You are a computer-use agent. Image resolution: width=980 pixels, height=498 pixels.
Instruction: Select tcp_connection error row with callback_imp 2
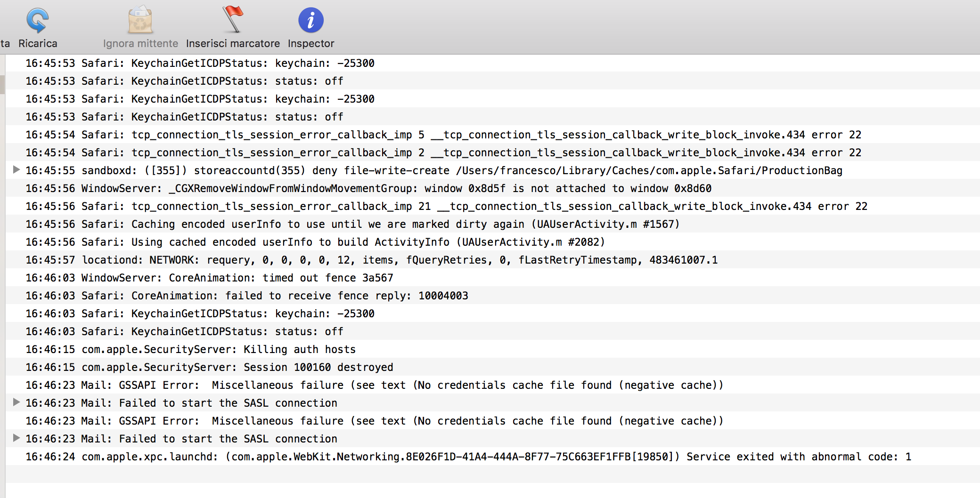point(493,153)
